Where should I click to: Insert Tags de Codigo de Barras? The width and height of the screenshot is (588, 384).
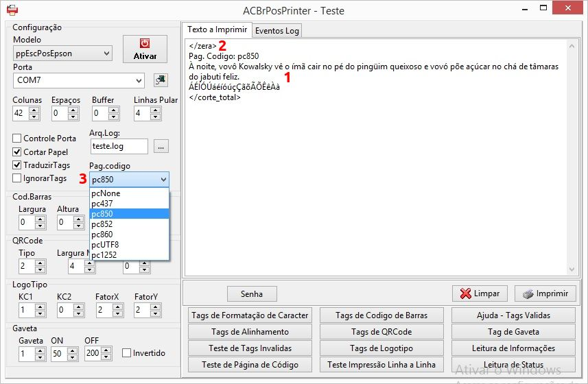pyautogui.click(x=381, y=315)
